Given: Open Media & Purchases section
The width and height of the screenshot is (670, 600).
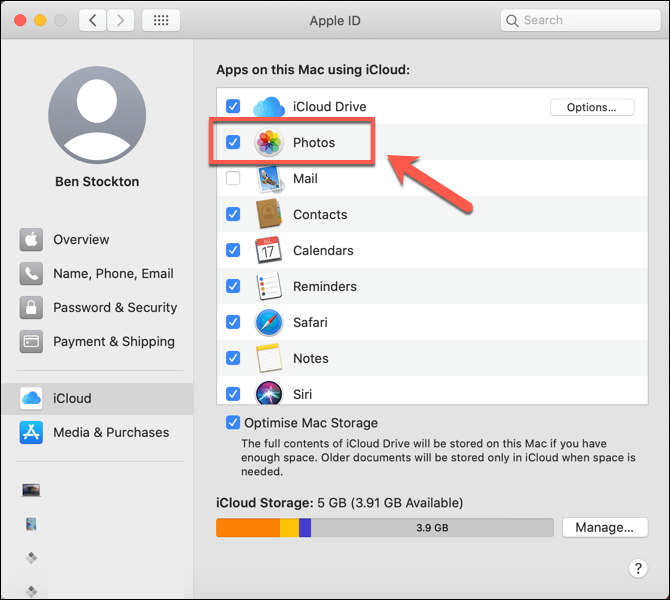Looking at the screenshot, I should click(97, 432).
